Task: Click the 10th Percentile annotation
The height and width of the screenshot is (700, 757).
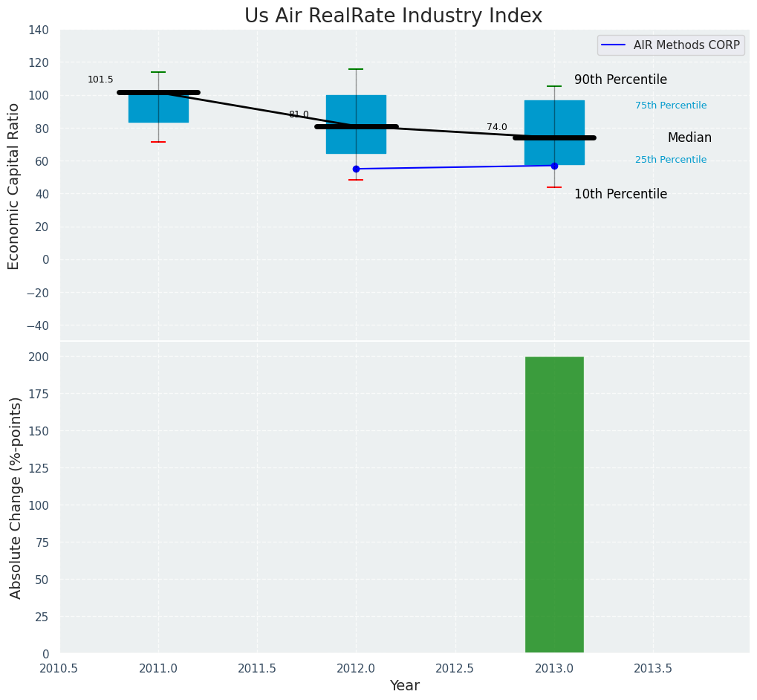Action: coord(620,194)
